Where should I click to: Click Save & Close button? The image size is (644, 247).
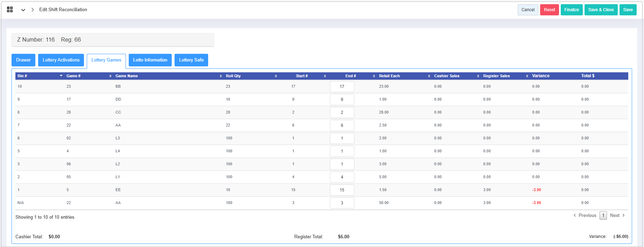[x=601, y=10]
